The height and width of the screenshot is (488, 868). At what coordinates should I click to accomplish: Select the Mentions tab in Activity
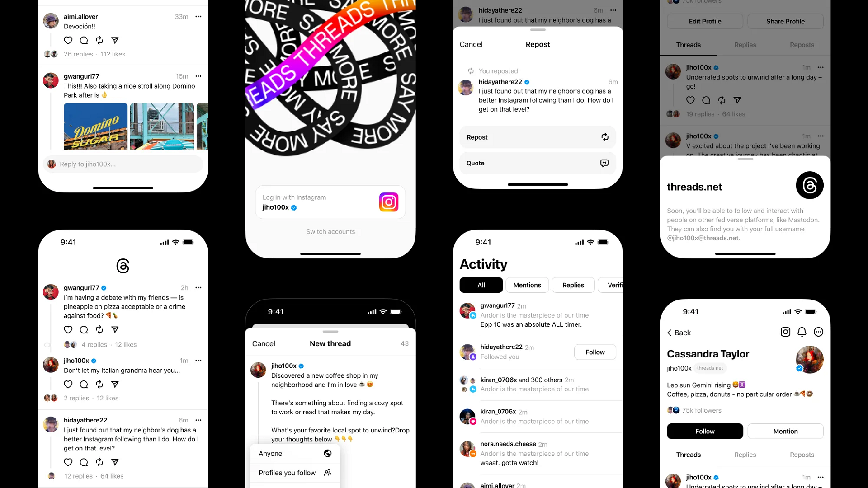coord(527,285)
